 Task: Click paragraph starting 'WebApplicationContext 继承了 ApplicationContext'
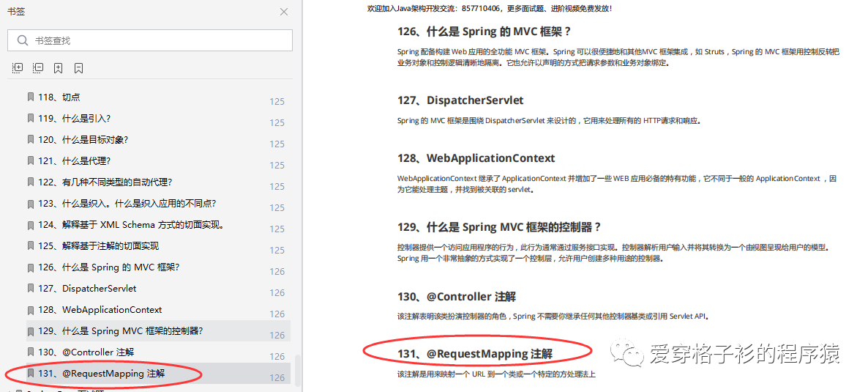pos(616,184)
